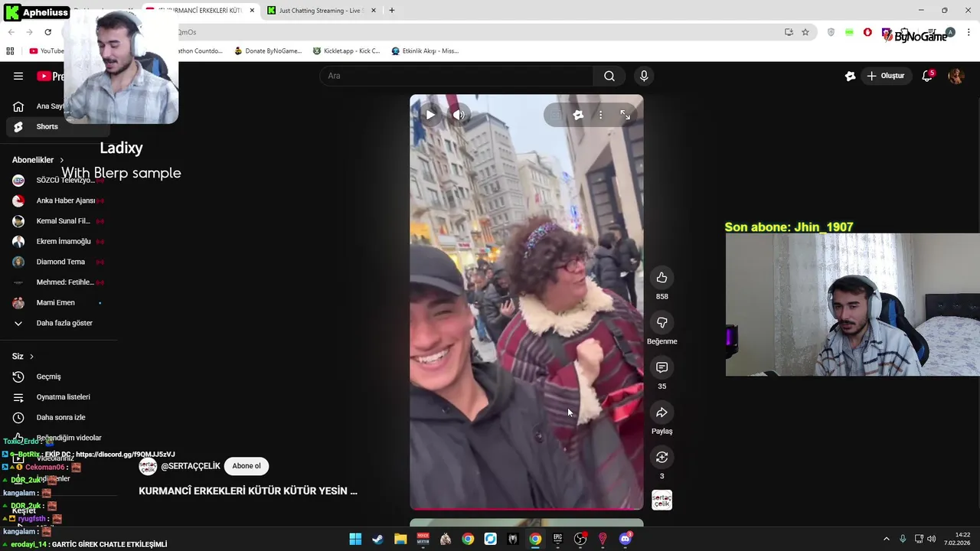The width and height of the screenshot is (980, 551).
Task: Open the Ekrem İmamoğlu subscription
Action: (x=58, y=242)
